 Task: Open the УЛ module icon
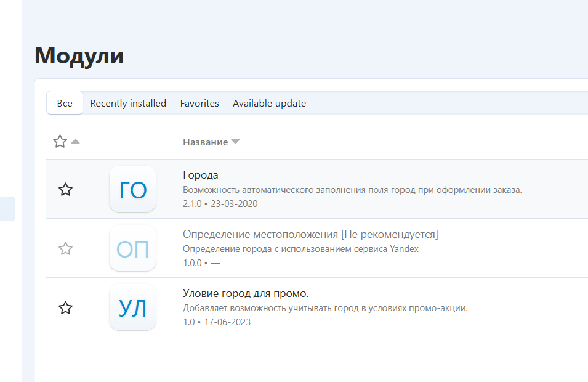[132, 307]
